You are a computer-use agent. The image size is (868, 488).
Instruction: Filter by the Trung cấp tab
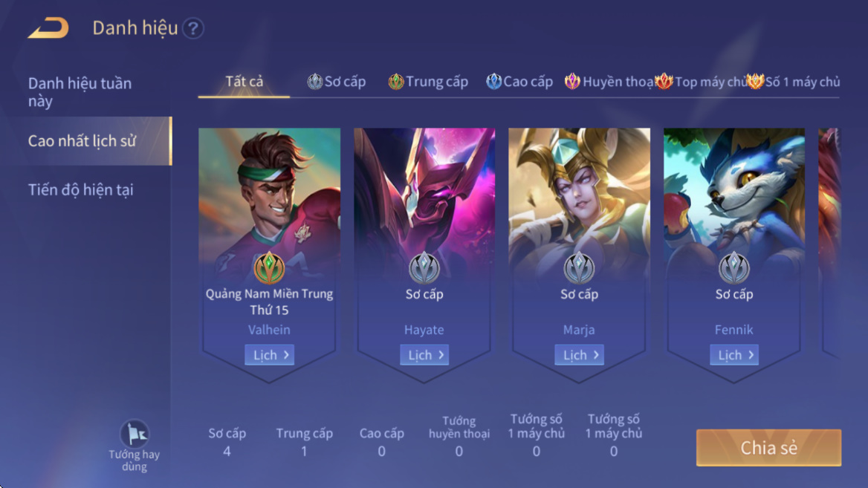point(428,82)
